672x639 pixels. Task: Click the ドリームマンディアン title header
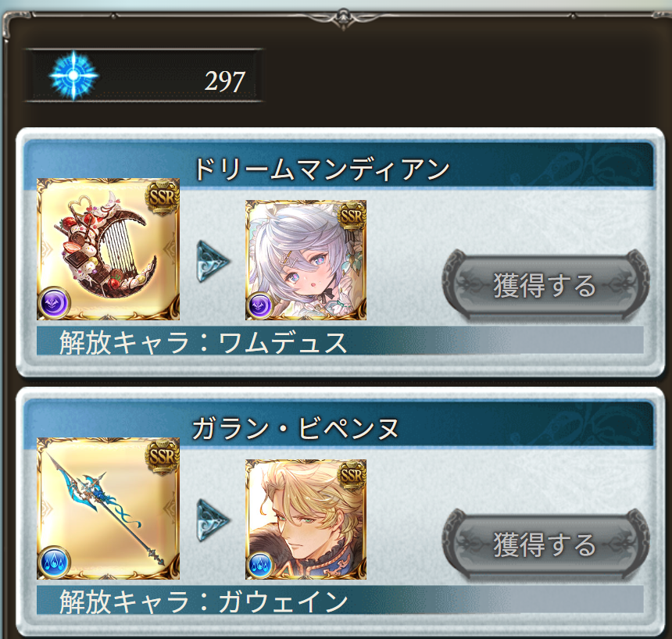coord(321,170)
